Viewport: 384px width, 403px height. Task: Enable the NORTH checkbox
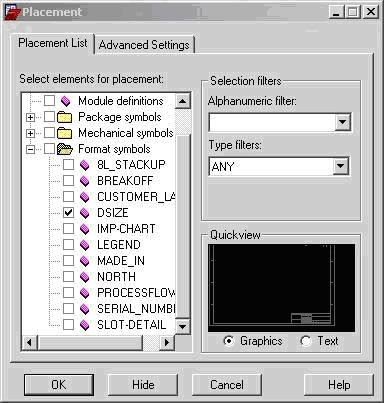click(69, 277)
